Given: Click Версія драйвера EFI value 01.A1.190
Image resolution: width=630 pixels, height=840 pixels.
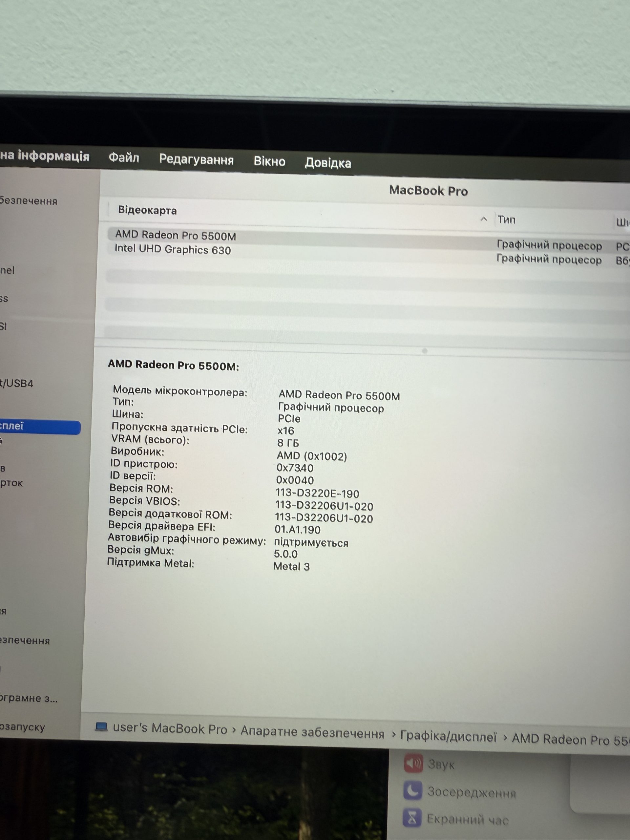Looking at the screenshot, I should tap(297, 529).
